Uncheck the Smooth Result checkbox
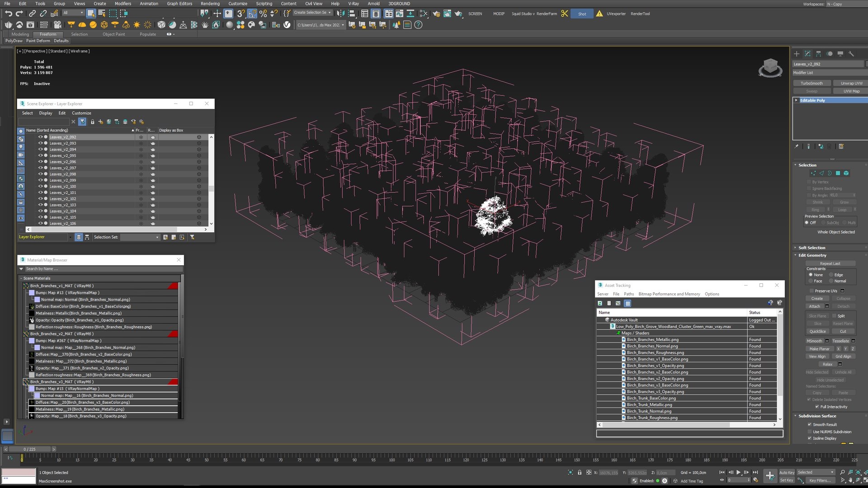 (810, 425)
